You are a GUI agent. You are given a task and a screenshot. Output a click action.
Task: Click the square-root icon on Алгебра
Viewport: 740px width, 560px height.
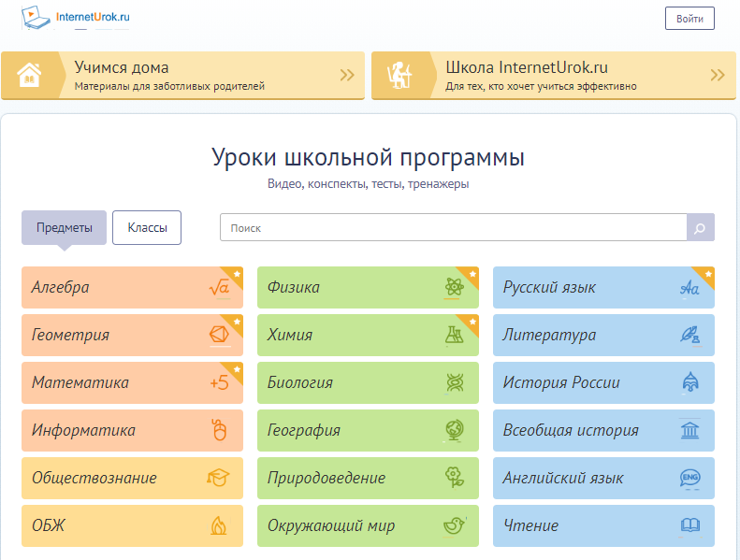click(x=220, y=287)
